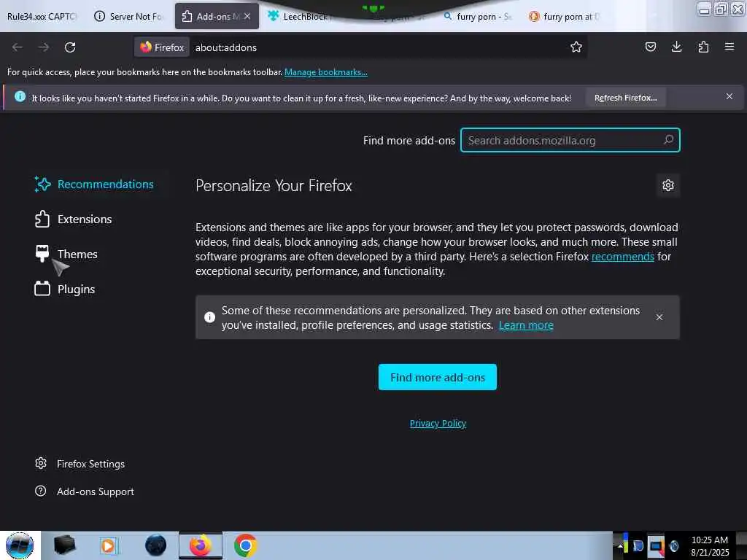Open the Manage bookmarks link
747x560 pixels.
[326, 72]
